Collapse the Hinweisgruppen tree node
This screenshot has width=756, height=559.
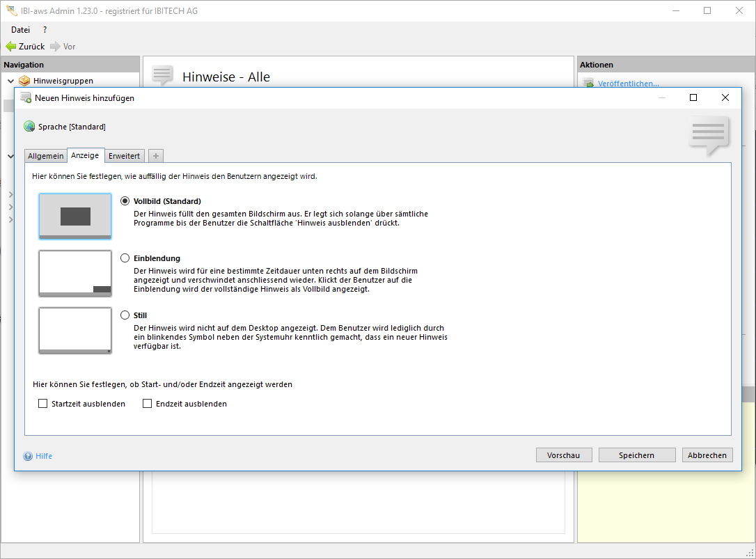coord(10,81)
